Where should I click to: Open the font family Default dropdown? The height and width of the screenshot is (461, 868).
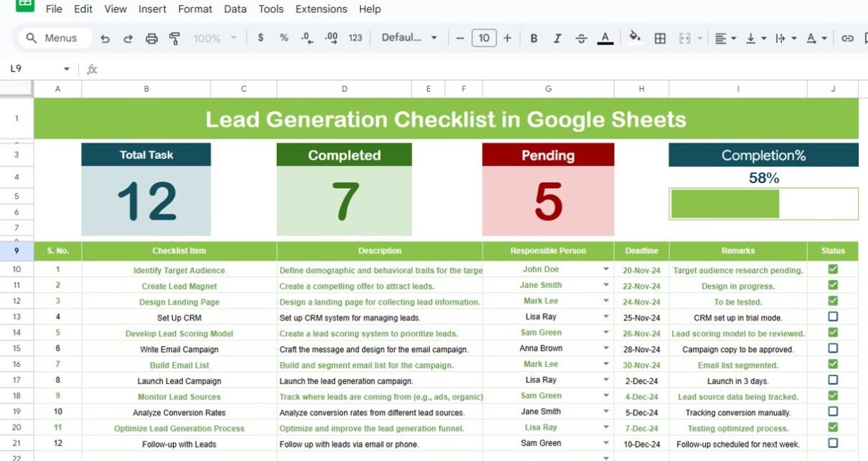click(x=409, y=38)
